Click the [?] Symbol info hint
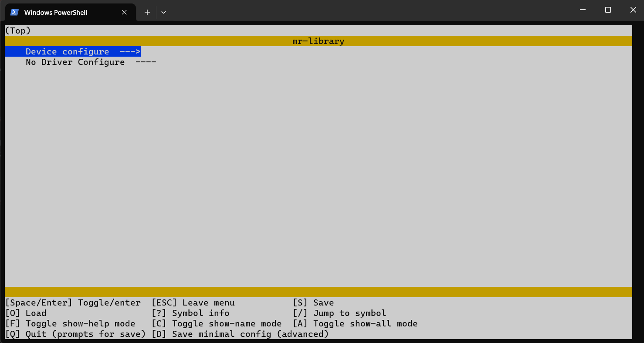 [192, 313]
